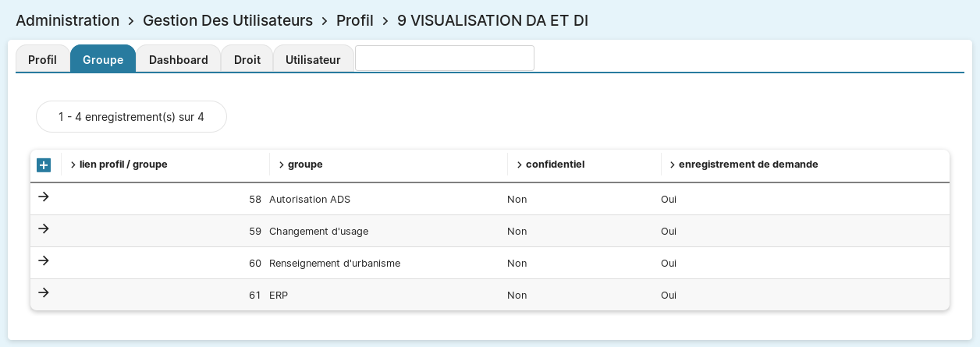
Task: Click the record count 1 - 4 enregistrement(s) pill
Action: [x=131, y=117]
